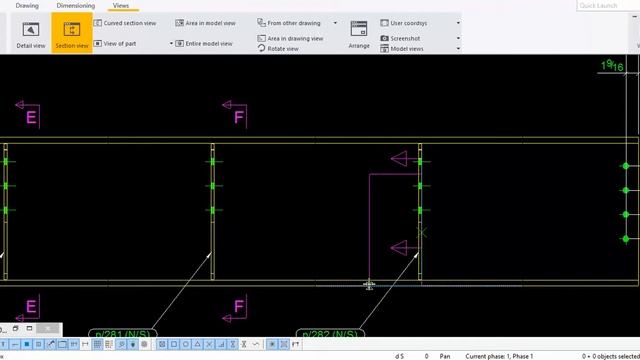The image size is (640, 360).
Task: Toggle snap to intersection points X icon
Action: (x=209, y=344)
